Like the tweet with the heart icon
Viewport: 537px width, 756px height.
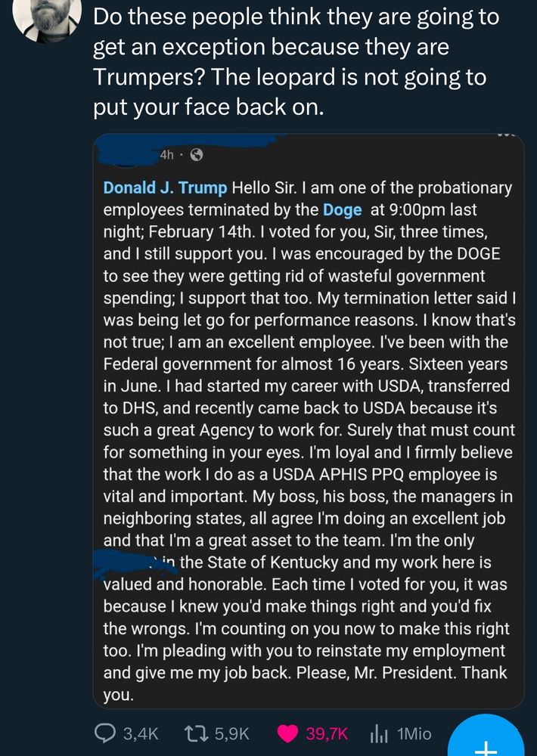coord(287,733)
